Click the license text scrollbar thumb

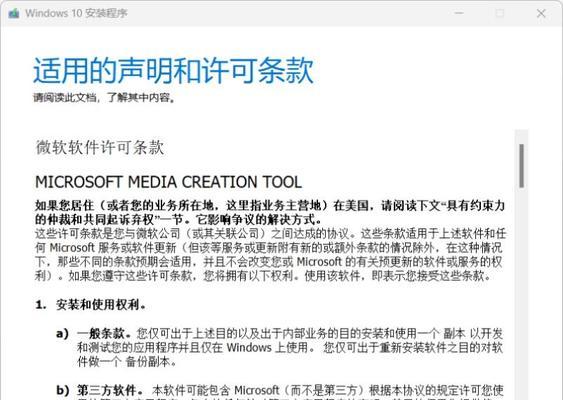point(521,166)
